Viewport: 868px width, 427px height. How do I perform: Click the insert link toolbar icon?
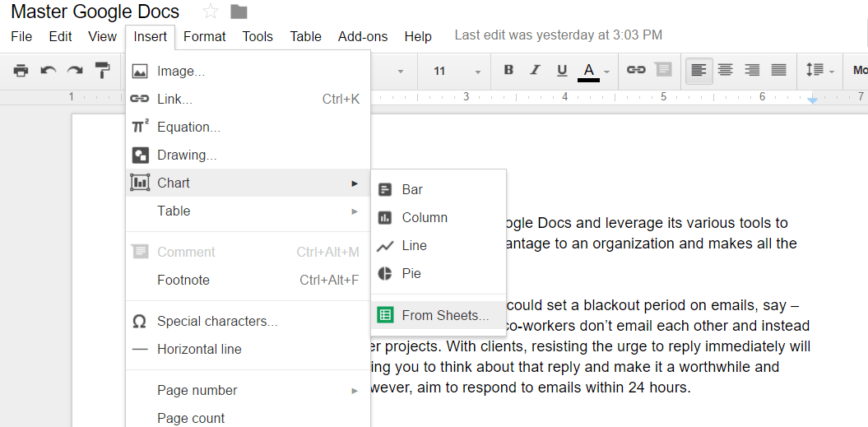click(x=635, y=70)
